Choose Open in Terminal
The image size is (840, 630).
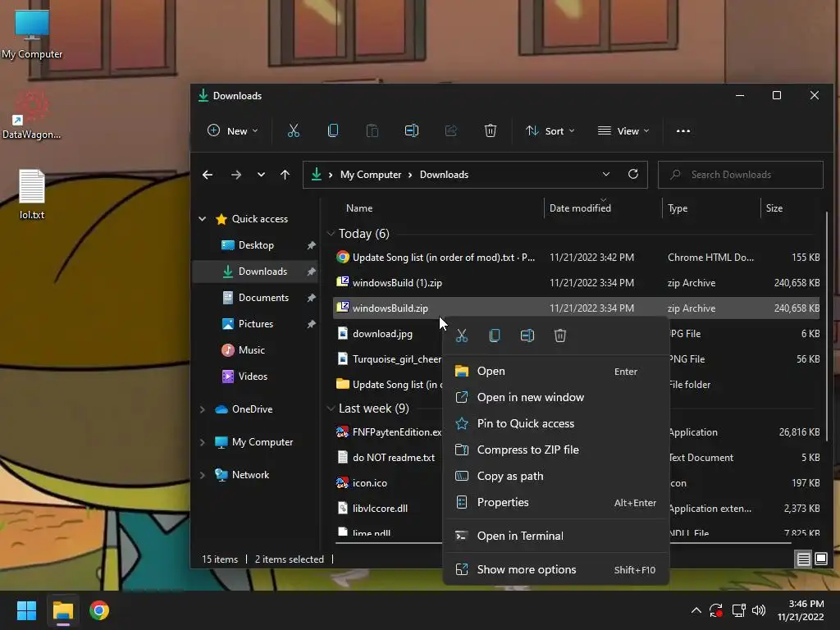(556, 536)
